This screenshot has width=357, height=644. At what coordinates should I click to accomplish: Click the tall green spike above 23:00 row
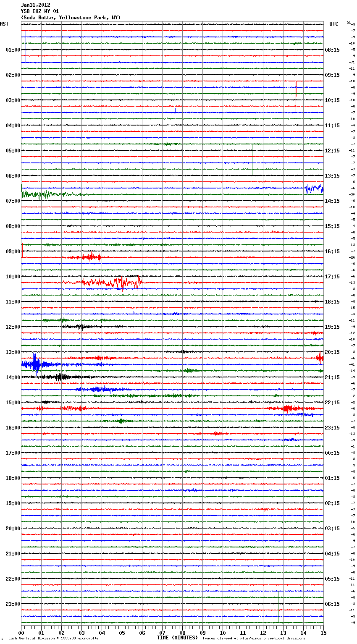(278, 607)
